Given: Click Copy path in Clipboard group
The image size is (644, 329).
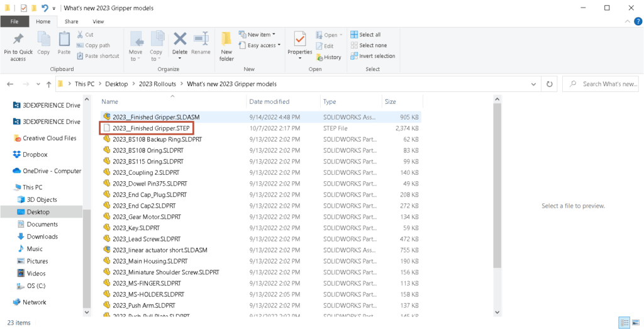Looking at the screenshot, I should point(93,45).
